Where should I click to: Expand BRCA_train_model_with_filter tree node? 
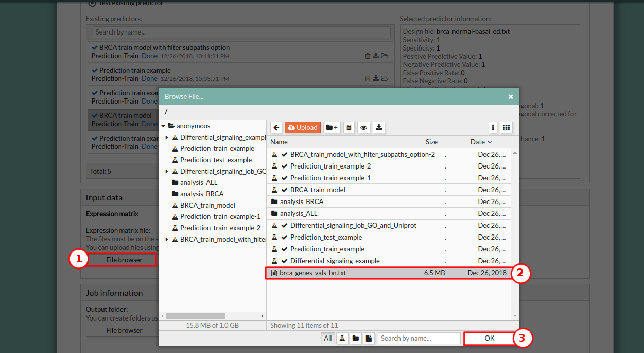tap(167, 240)
